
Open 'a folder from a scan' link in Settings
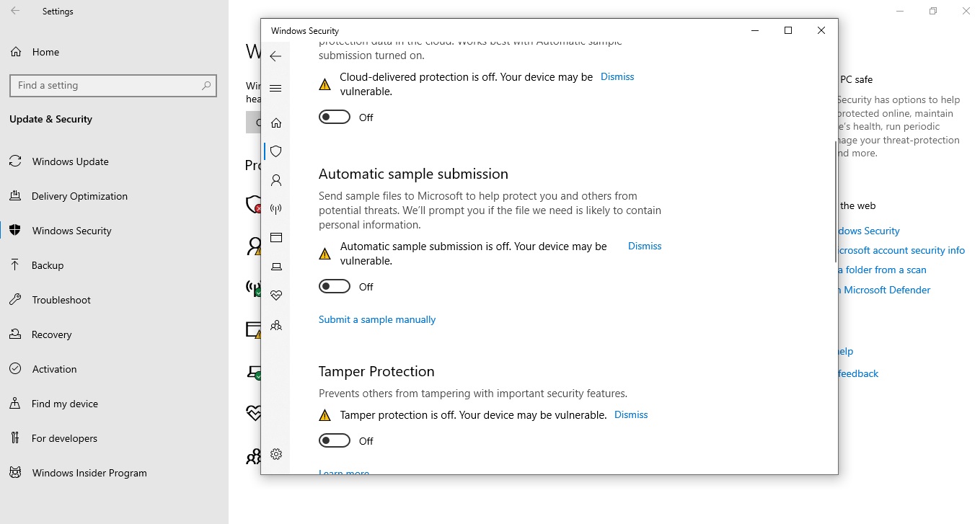click(883, 270)
